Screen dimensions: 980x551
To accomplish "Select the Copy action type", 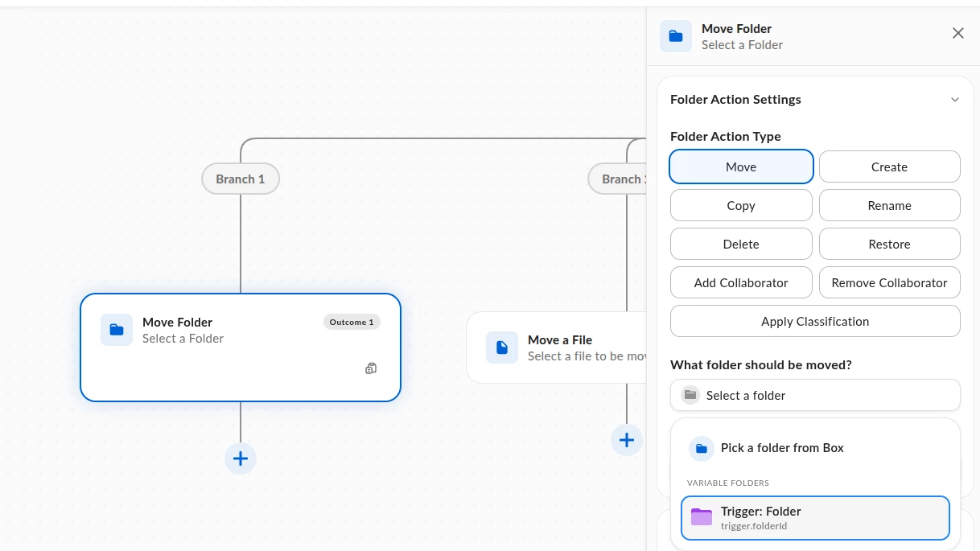I will [741, 206].
